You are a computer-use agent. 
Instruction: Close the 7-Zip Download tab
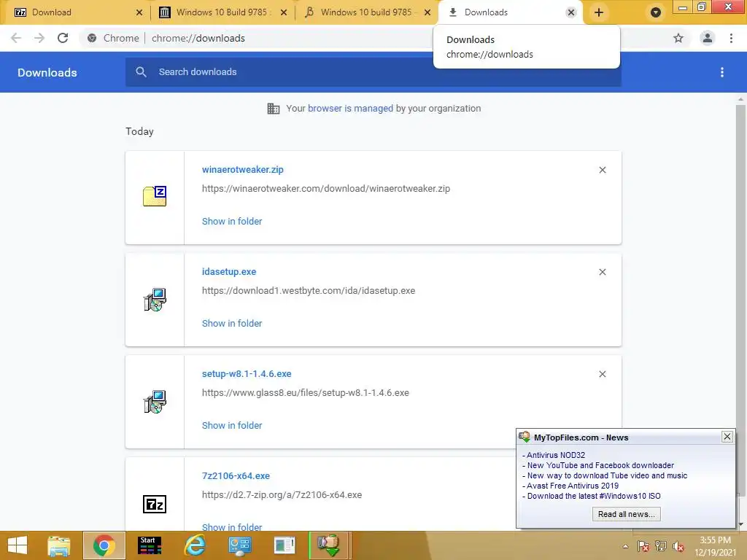pyautogui.click(x=139, y=12)
